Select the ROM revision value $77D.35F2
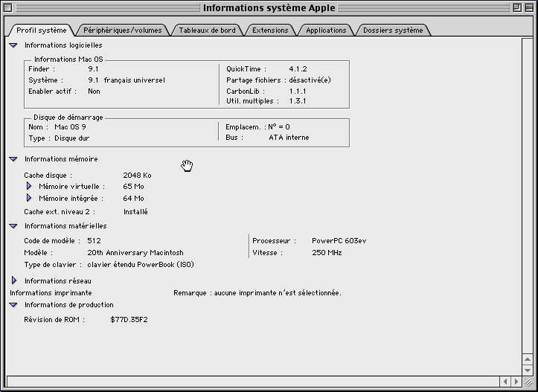Image resolution: width=538 pixels, height=392 pixels. pyautogui.click(x=129, y=320)
